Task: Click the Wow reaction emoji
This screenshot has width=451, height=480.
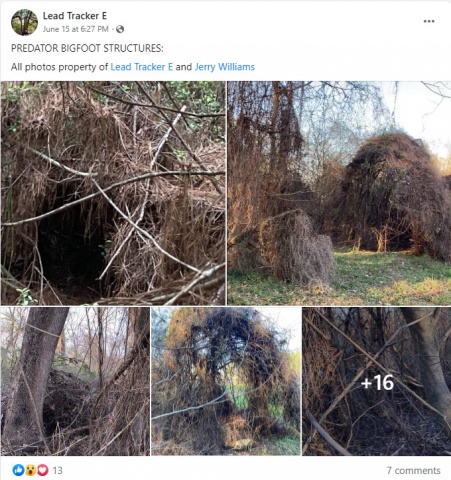Action: [30, 470]
